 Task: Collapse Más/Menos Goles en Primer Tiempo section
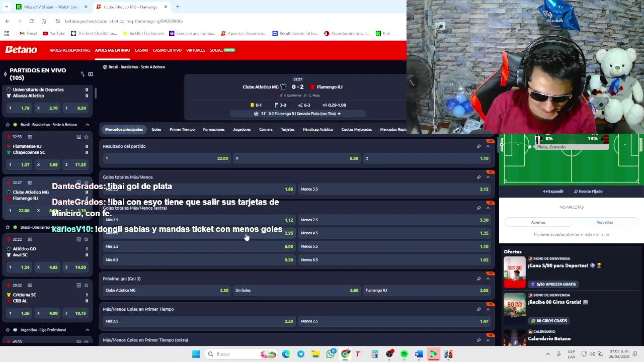click(488, 309)
